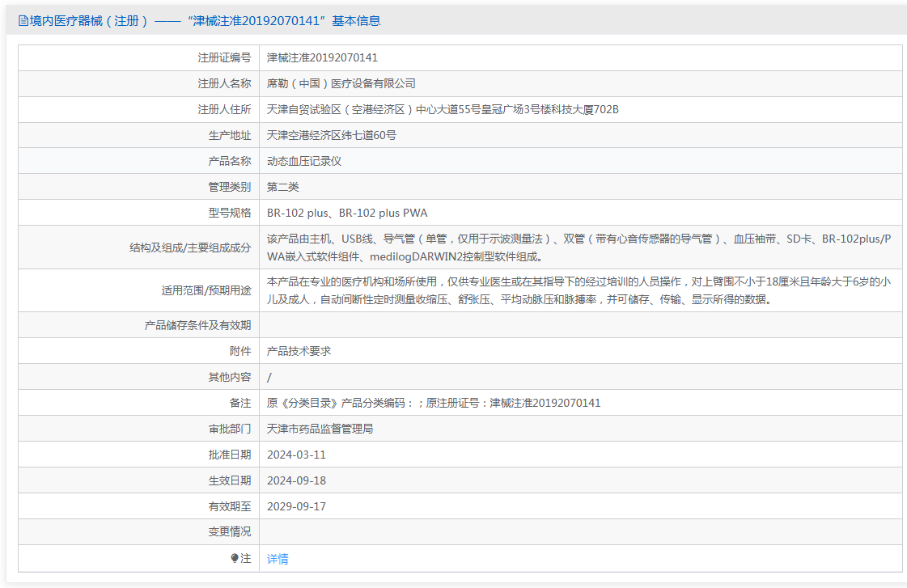Click the 附件 label

[240, 351]
